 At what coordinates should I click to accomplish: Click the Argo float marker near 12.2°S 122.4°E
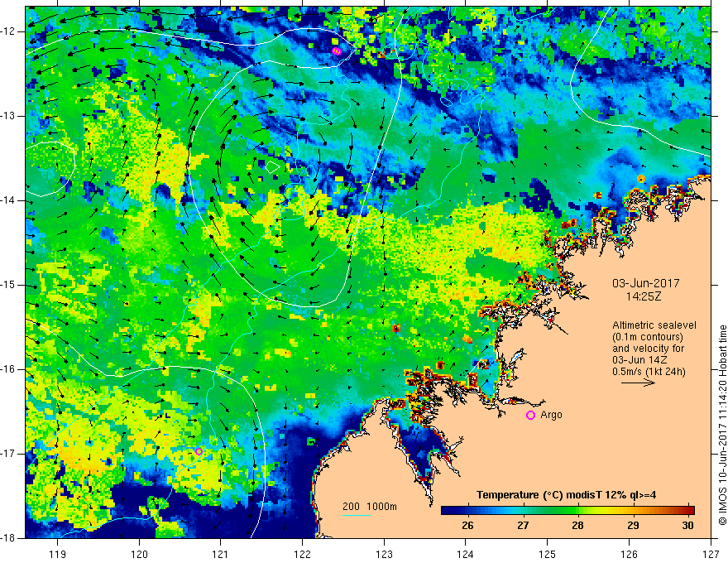[x=337, y=51]
